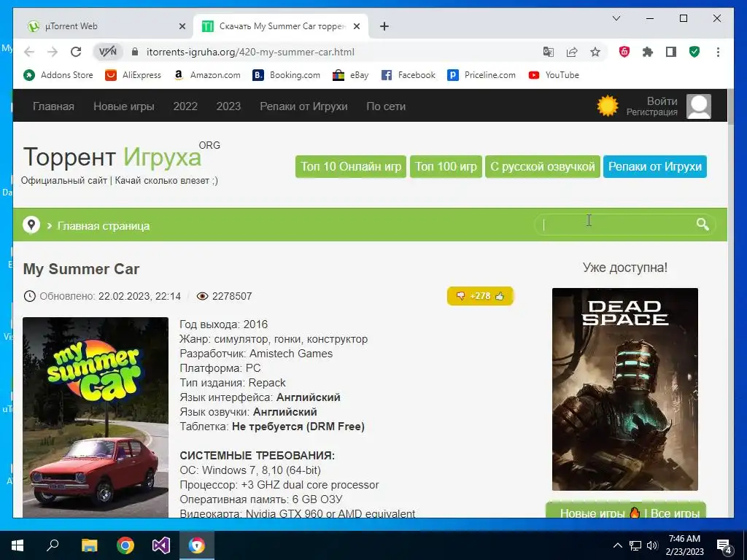Open taskbar search magnifier
The width and height of the screenshot is (747, 560).
(53, 545)
